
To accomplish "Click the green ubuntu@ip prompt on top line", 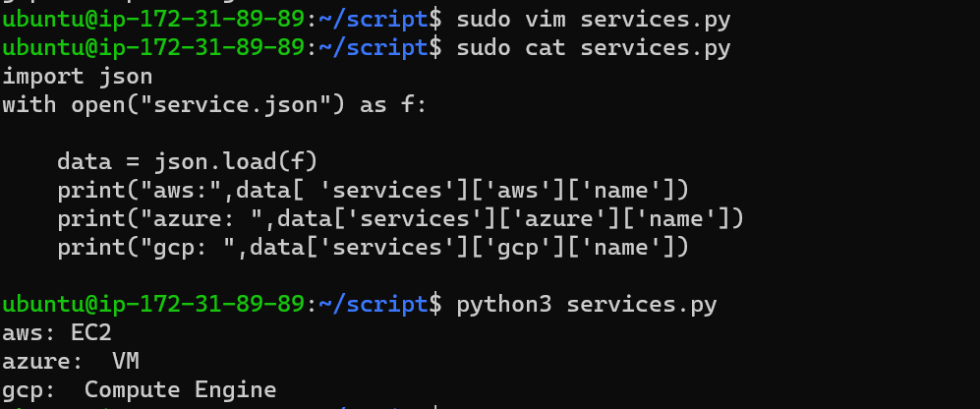I will coord(153,20).
